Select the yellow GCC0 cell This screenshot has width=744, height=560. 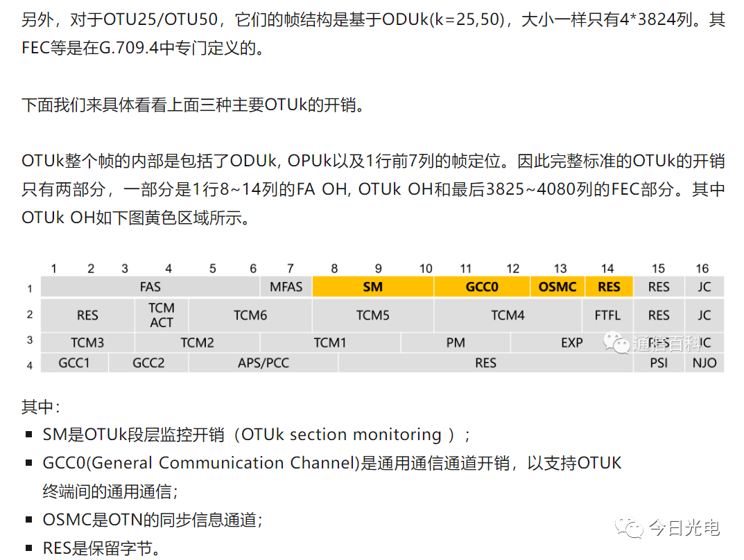tap(482, 286)
